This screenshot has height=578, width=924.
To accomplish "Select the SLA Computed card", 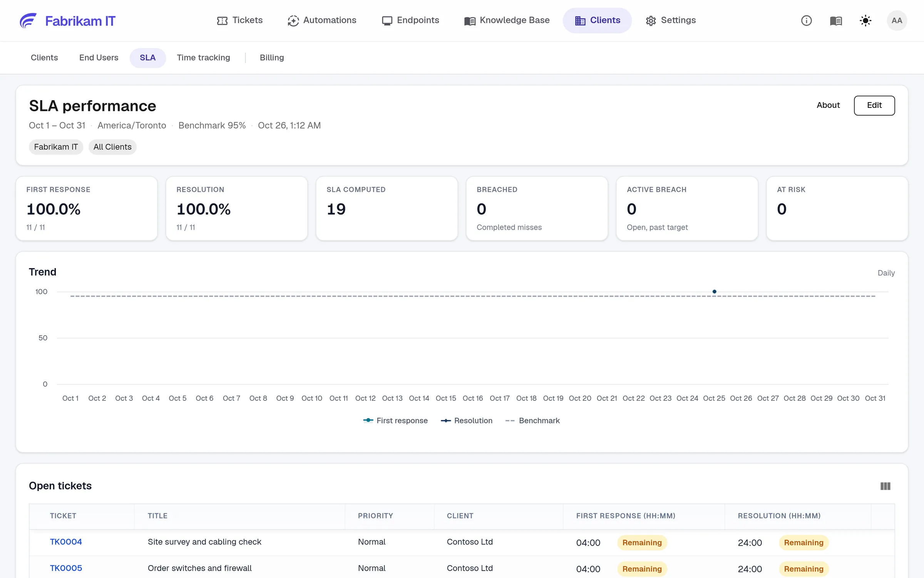I will 387,208.
